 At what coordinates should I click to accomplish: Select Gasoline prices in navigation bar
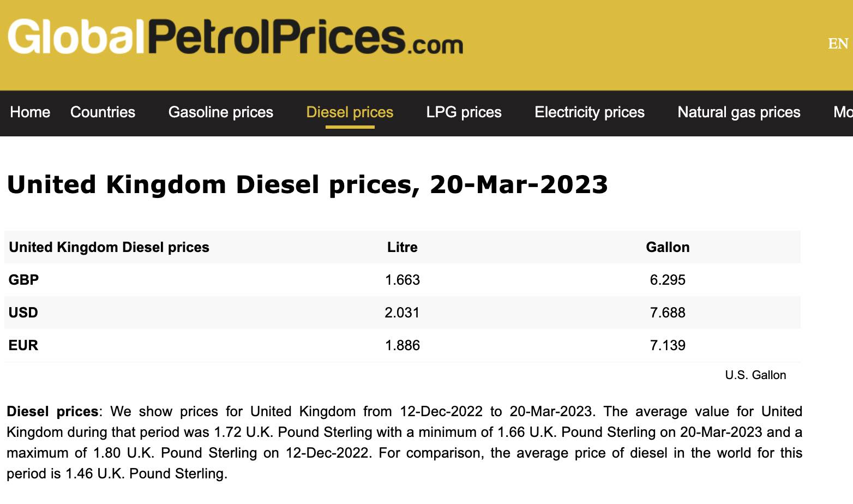(x=220, y=112)
